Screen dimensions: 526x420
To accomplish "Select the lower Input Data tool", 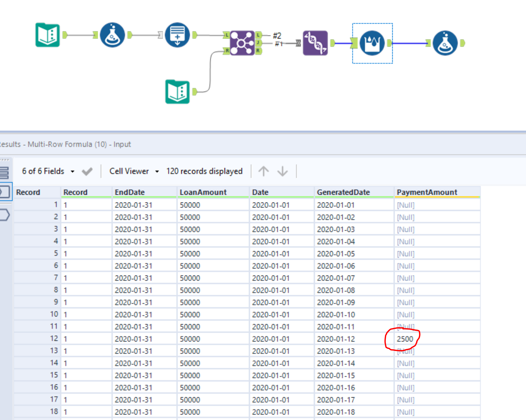I will [177, 92].
